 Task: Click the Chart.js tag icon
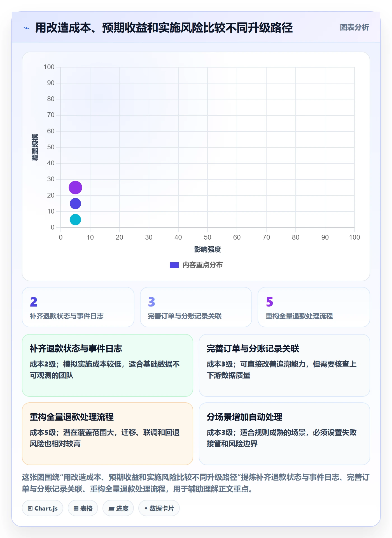tap(30, 508)
